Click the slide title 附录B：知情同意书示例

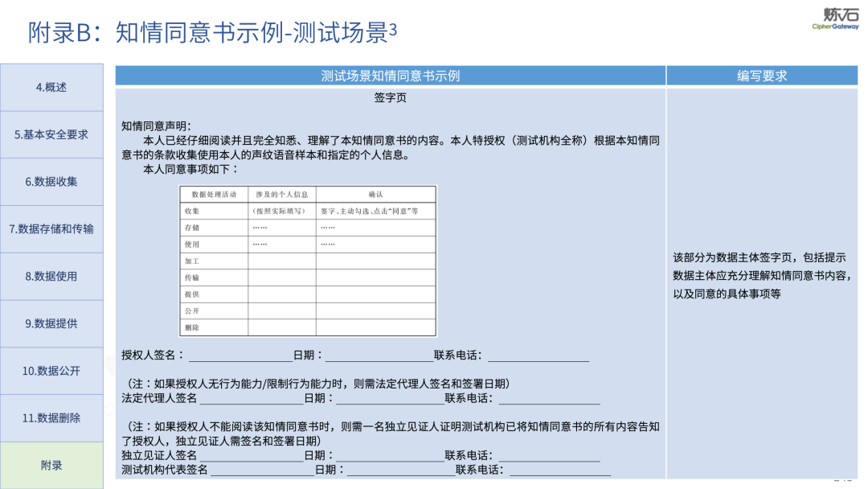[x=212, y=32]
